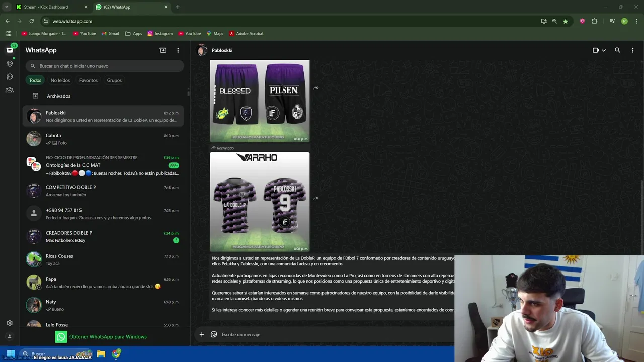Click the chat list scrollbar
This screenshot has width=644, height=362.
coord(188,93)
